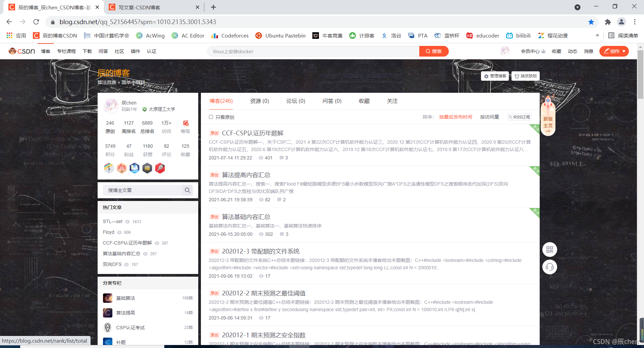This screenshot has height=348, width=644.
Task: Click the blue hexagon medal badge
Action: click(x=135, y=168)
